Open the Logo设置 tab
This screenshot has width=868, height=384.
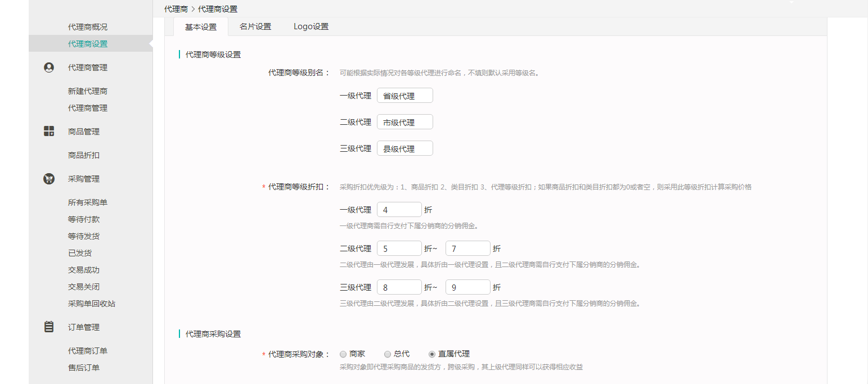point(311,26)
